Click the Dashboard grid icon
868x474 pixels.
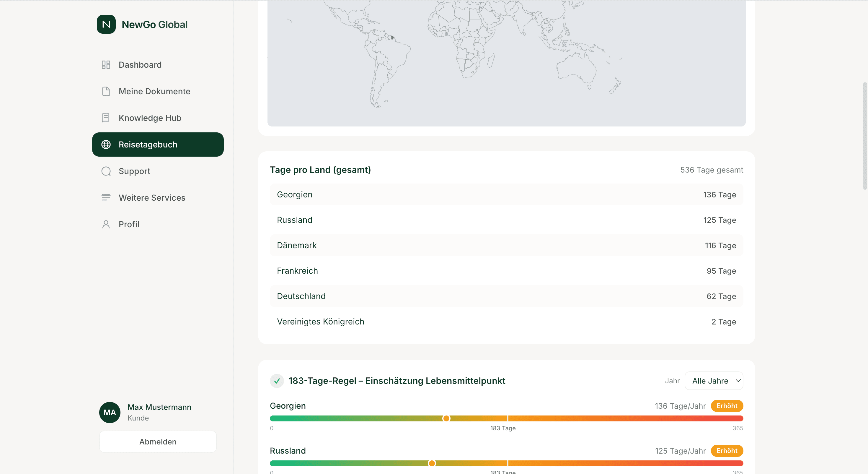coord(106,65)
